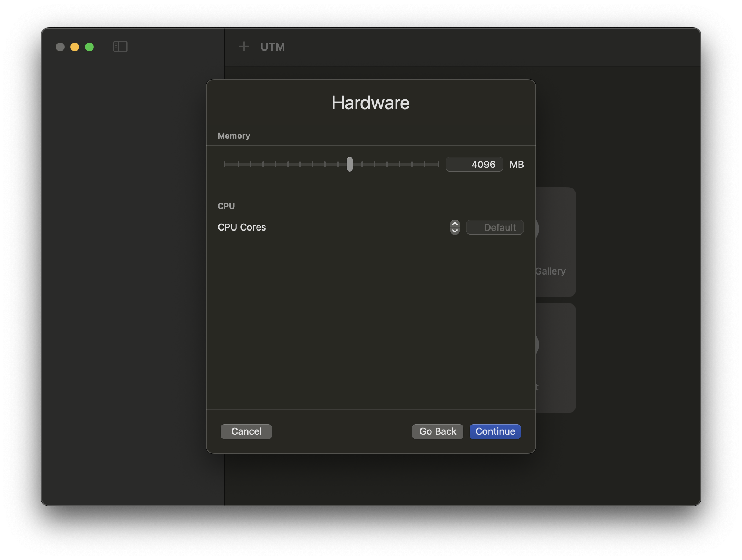Toggle the sidebar visibility icon
This screenshot has width=742, height=560.
click(120, 47)
